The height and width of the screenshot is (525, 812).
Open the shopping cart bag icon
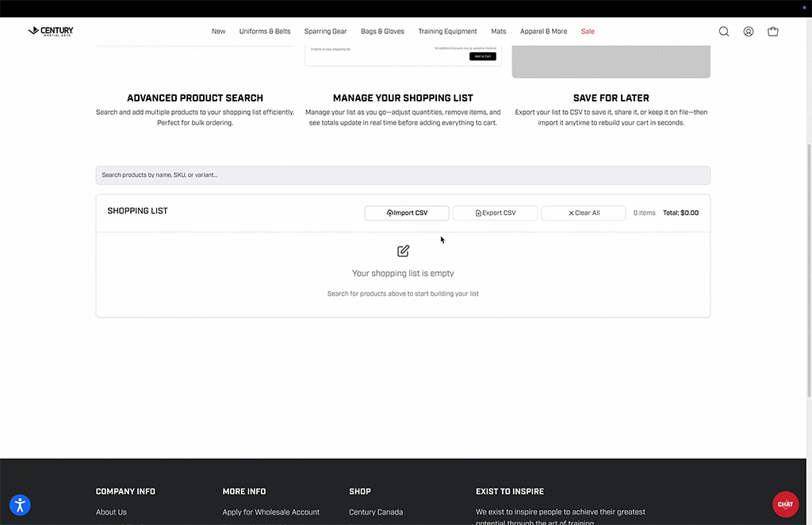tap(772, 32)
